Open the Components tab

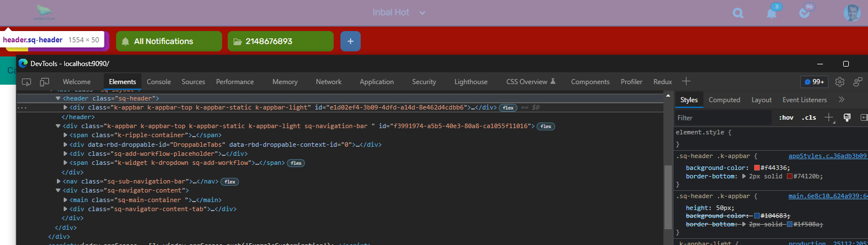click(590, 82)
